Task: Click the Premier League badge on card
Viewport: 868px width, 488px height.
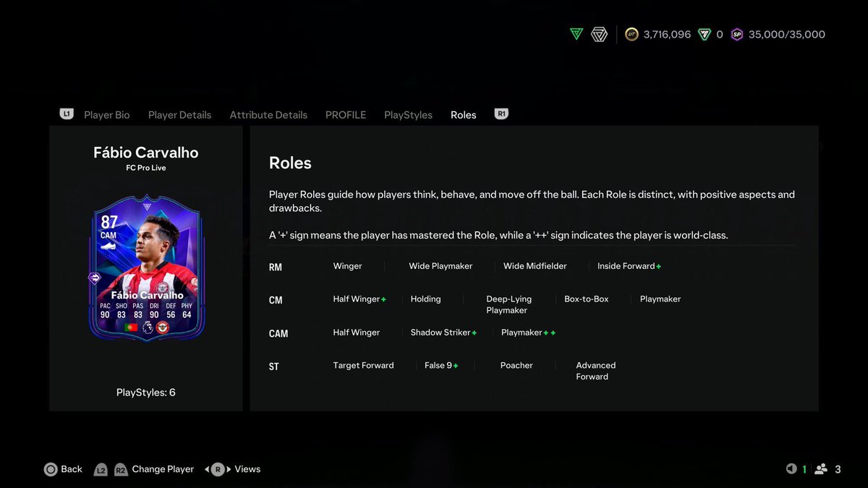Action: (147, 328)
